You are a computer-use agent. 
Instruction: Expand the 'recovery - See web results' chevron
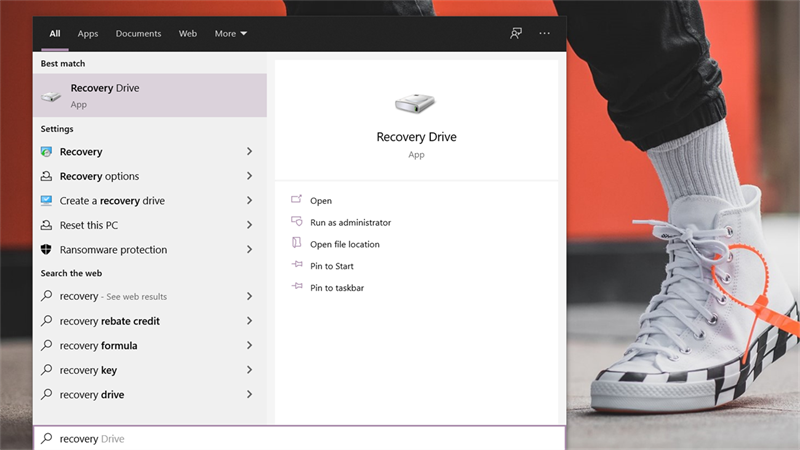pos(249,296)
